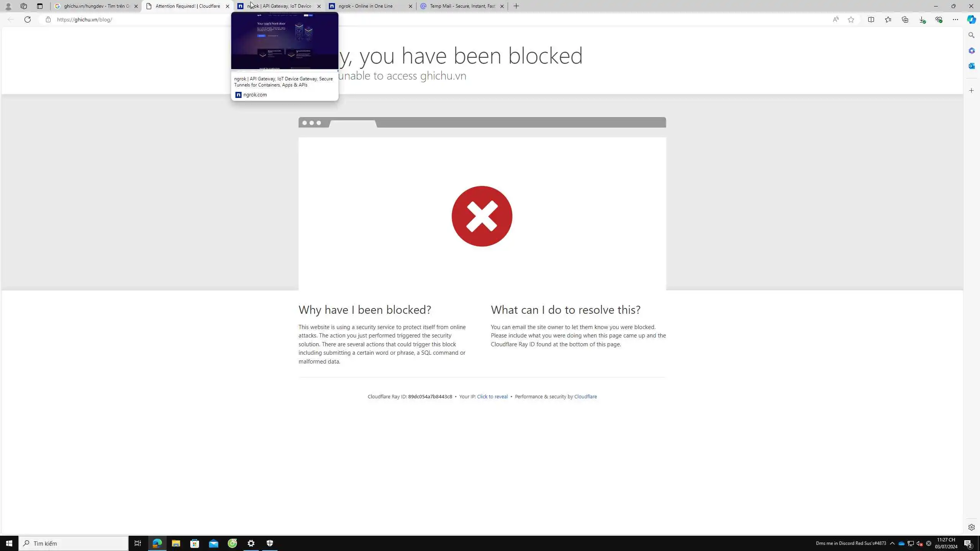Image resolution: width=980 pixels, height=551 pixels.
Task: Switch to ngrok Online in One Line tab
Action: (366, 6)
